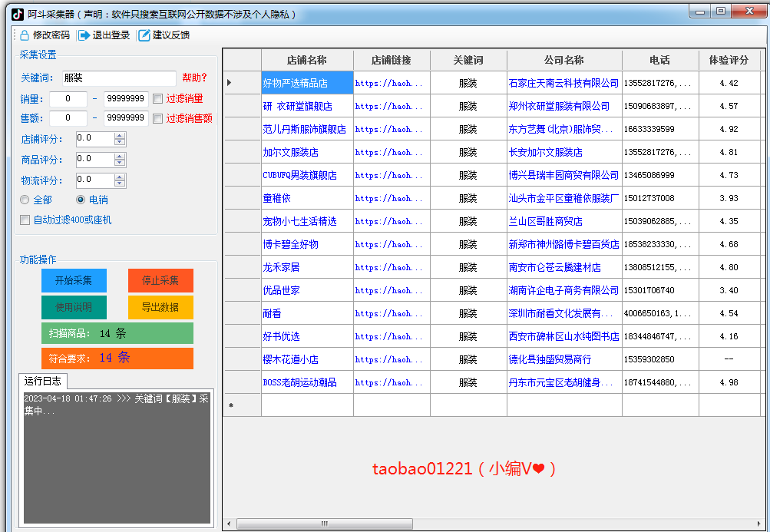Screen dimensions: 770x532
Task: Click rating cell 4.98
Action: (729, 382)
